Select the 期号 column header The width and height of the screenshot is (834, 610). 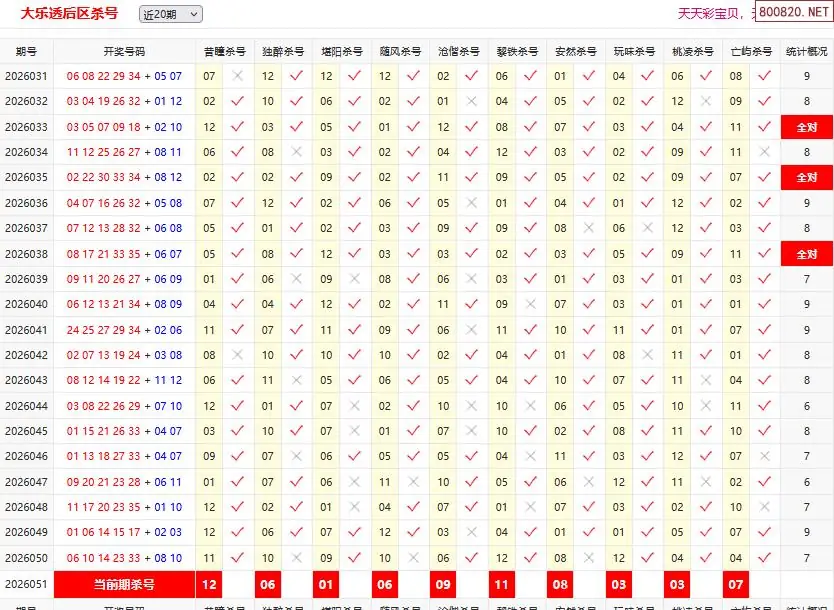point(26,52)
